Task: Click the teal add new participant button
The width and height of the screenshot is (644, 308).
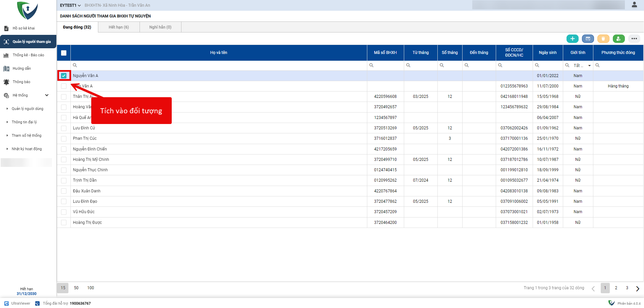Action: [x=572, y=39]
